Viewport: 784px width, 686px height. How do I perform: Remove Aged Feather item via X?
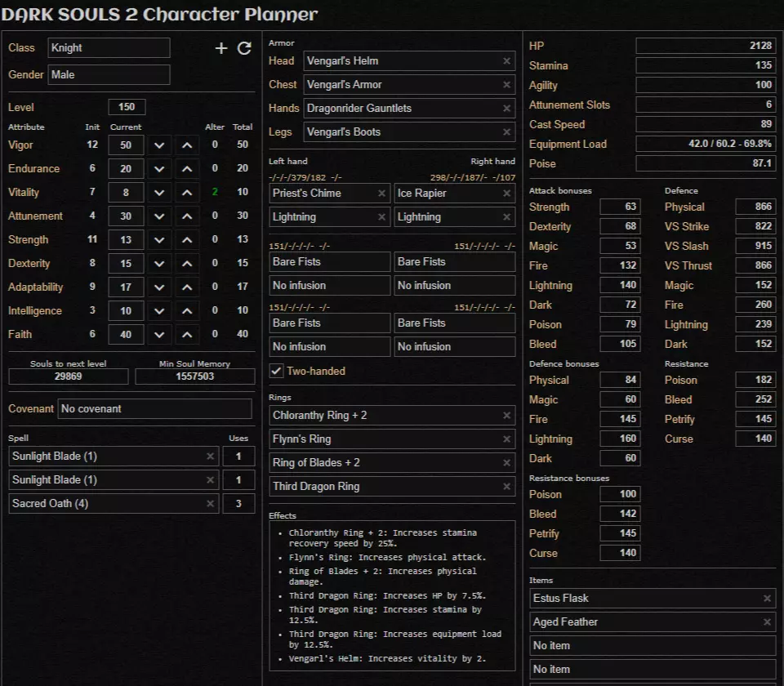[767, 622]
